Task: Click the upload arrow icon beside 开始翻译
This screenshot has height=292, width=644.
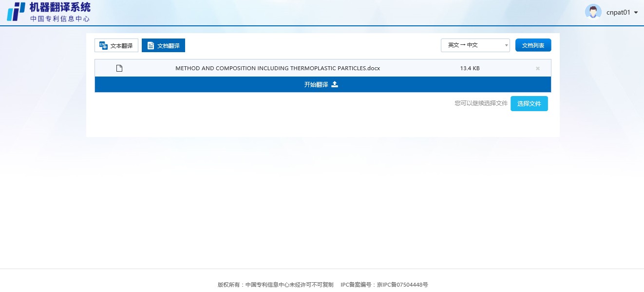Action: (x=335, y=84)
